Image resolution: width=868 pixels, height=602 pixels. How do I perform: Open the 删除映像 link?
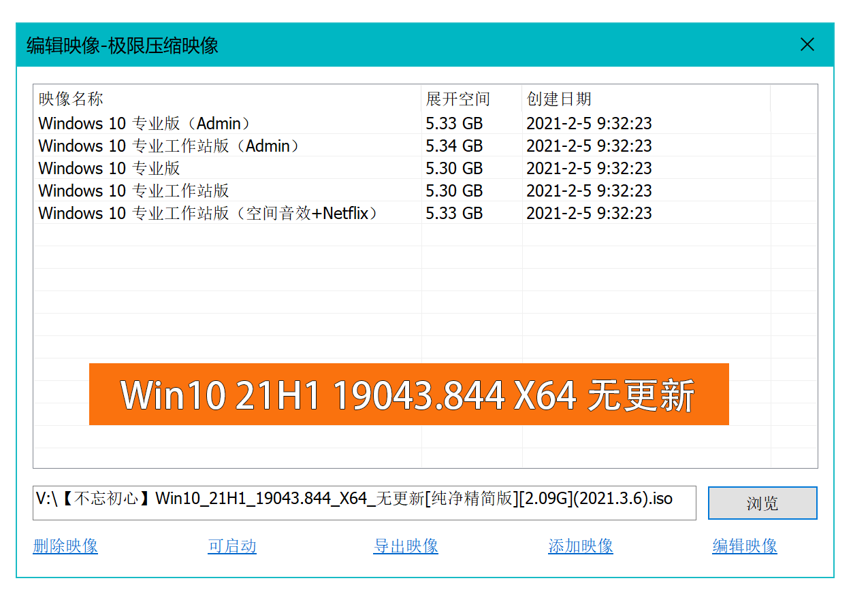pyautogui.click(x=65, y=546)
